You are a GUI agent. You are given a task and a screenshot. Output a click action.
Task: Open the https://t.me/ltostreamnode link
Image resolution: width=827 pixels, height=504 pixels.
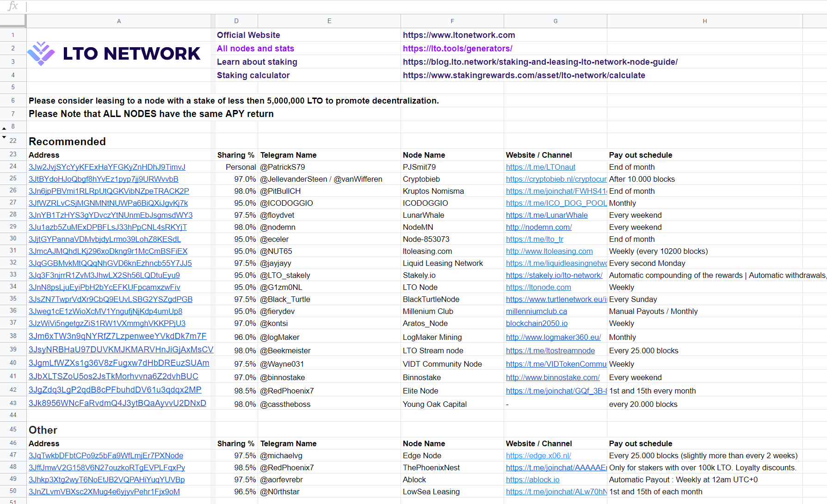tap(550, 350)
